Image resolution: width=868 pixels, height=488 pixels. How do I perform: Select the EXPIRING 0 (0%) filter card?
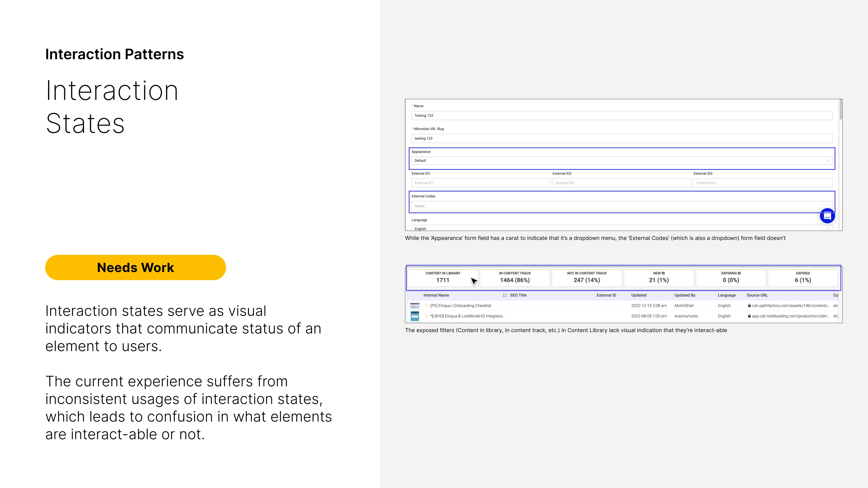point(731,278)
